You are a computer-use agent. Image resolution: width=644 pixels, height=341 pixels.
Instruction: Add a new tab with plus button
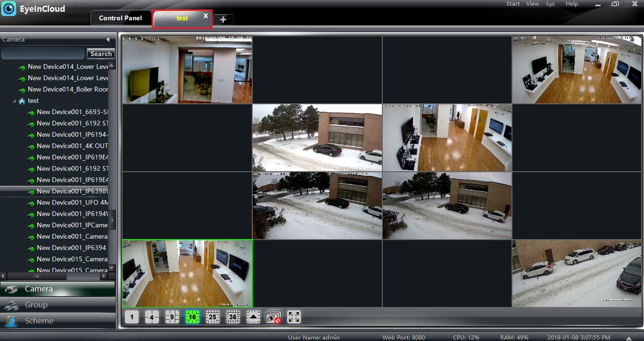[223, 19]
